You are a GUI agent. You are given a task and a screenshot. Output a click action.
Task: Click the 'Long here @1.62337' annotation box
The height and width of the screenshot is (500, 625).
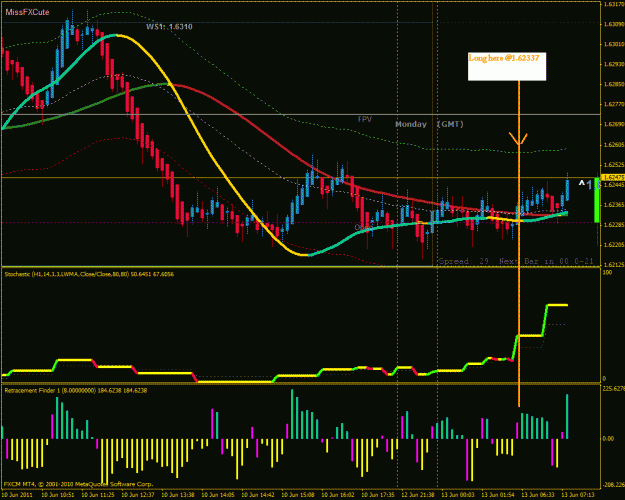coord(507,67)
